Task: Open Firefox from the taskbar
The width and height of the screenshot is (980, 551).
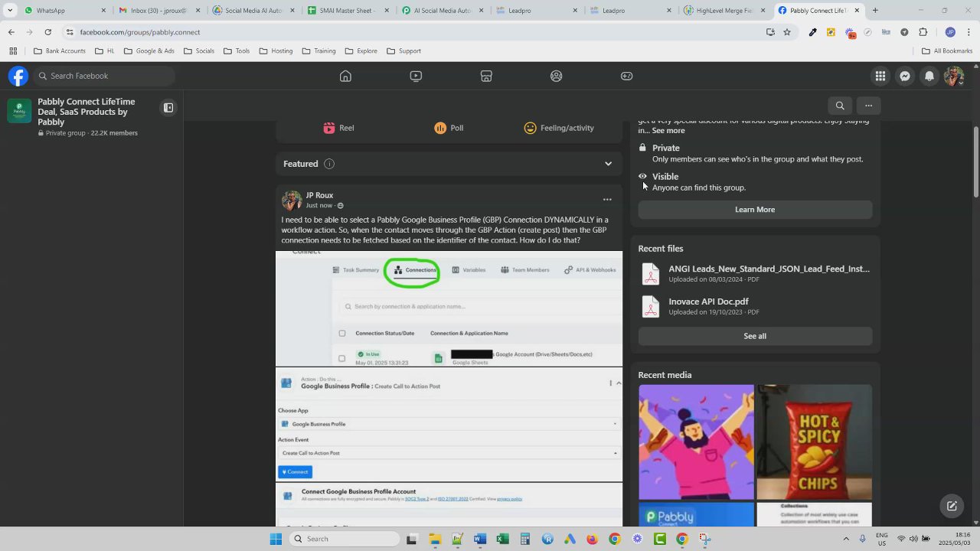Action: coord(592,539)
